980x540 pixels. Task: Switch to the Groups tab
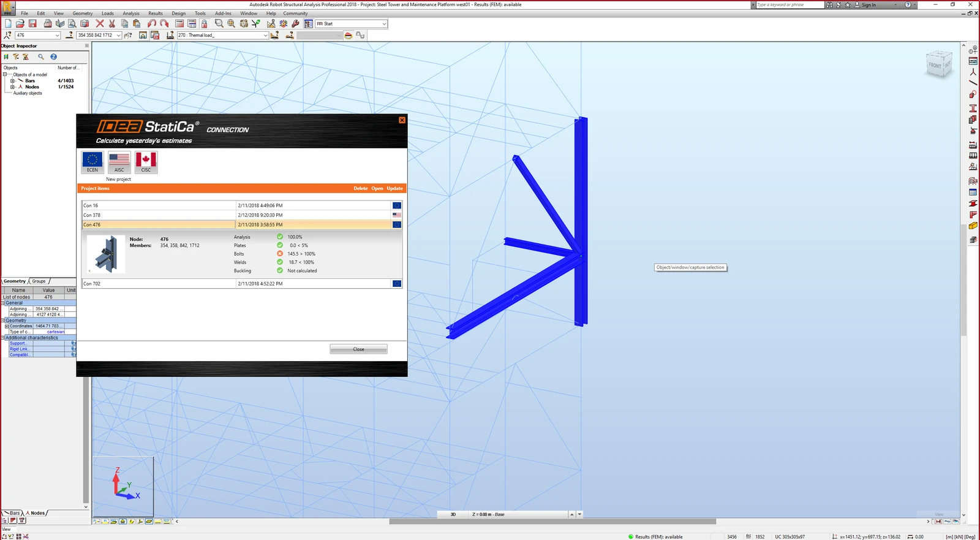(39, 281)
